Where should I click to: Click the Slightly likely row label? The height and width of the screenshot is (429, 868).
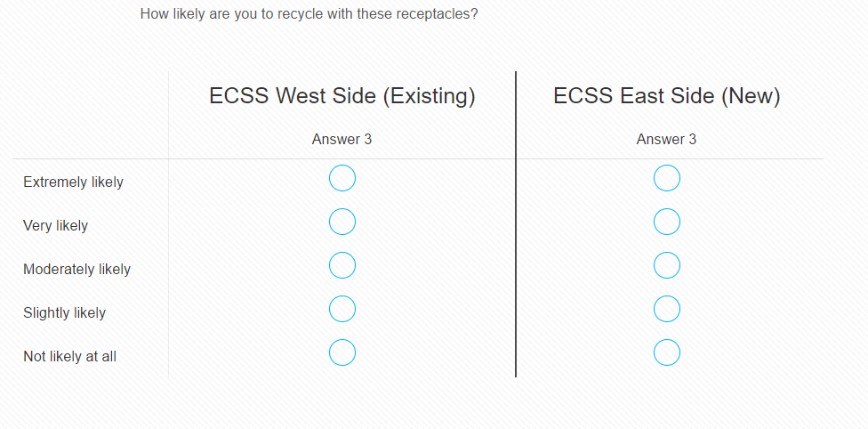click(64, 313)
